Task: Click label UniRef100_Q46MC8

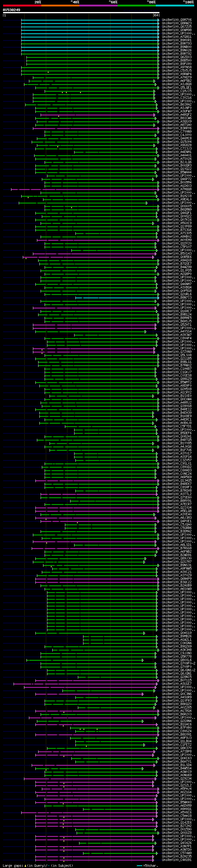Action: point(177,138)
